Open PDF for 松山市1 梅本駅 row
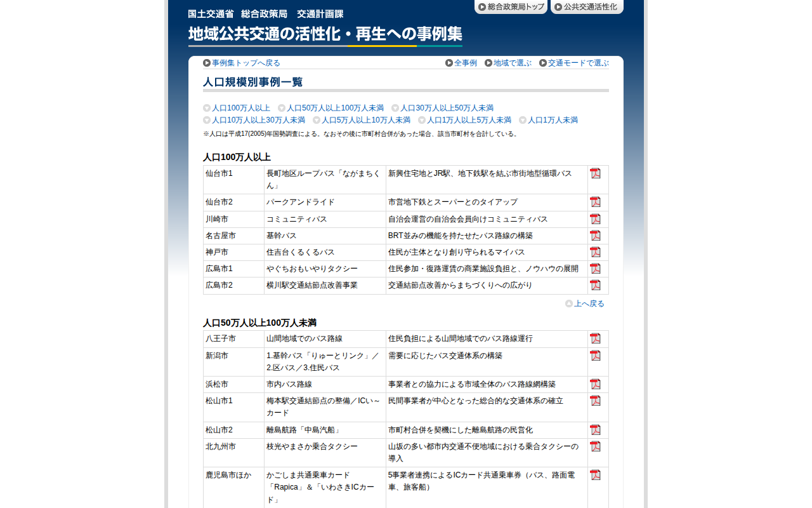This screenshot has height=508, width=812. pos(595,401)
